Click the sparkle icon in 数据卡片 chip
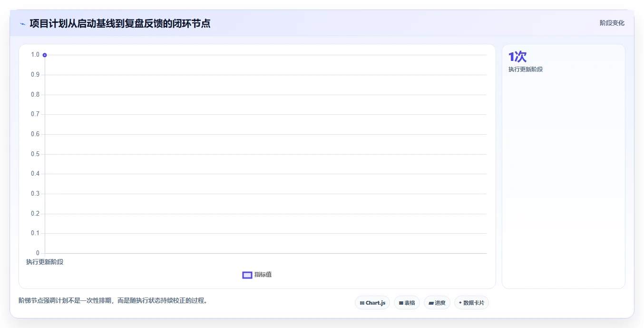Screen dimensions: 644x328 tap(460, 303)
